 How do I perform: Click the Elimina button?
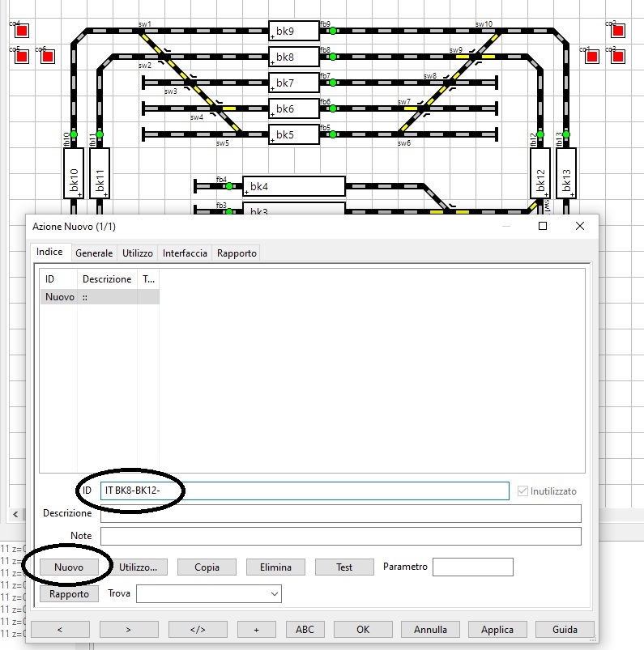click(x=275, y=567)
